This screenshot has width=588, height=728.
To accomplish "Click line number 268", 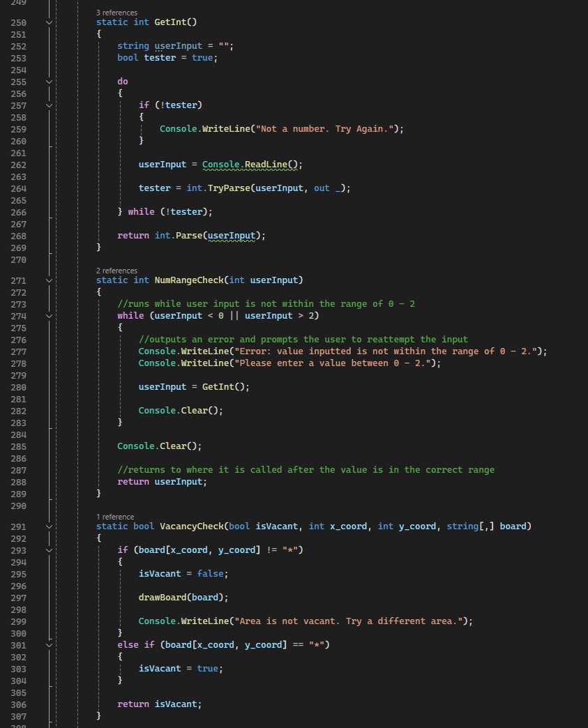I will 19,236.
